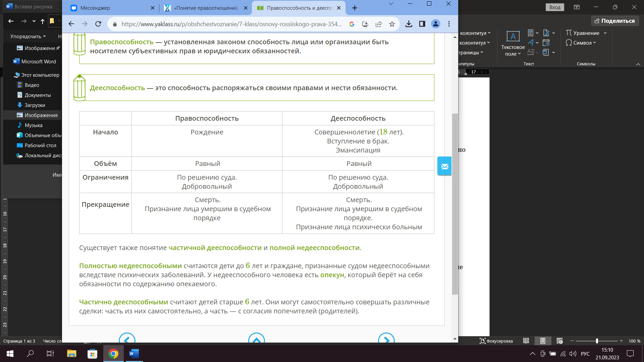The height and width of the screenshot is (362, 644).
Task: Close the Мессенджер tab
Action: (153, 8)
